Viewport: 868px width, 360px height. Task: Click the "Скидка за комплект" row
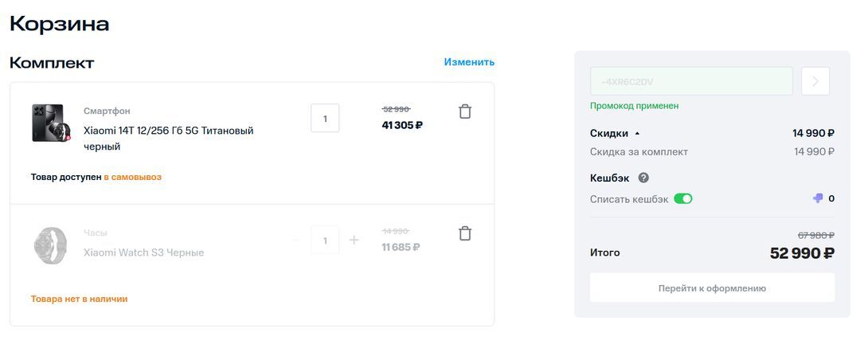click(712, 152)
